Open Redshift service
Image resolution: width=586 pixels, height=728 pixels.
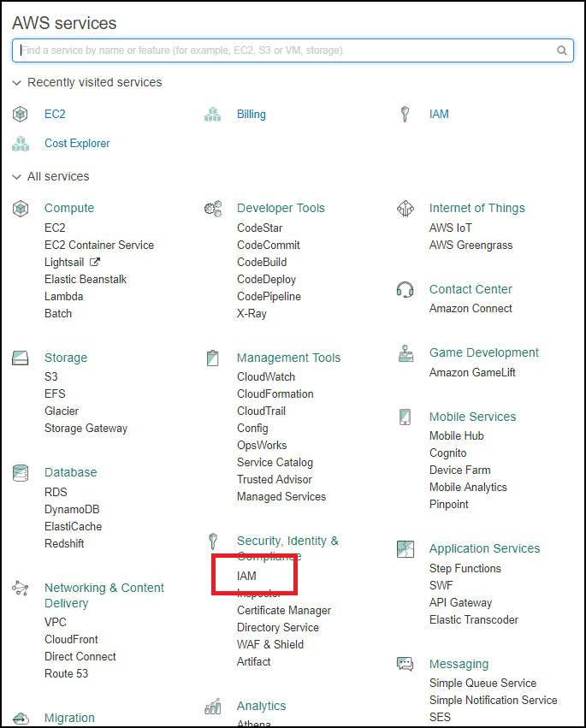pyautogui.click(x=64, y=544)
